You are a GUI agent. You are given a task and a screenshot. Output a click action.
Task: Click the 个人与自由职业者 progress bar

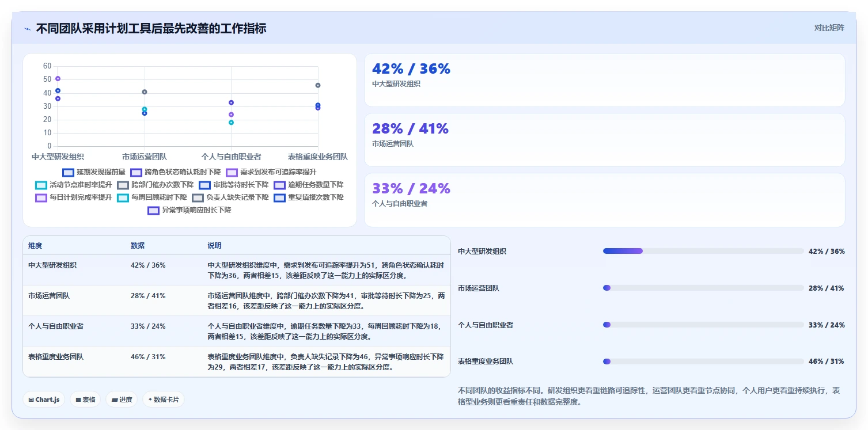[703, 325]
